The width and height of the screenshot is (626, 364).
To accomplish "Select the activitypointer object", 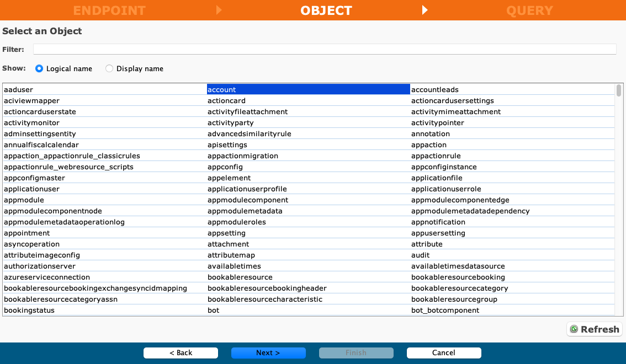I will coord(438,123).
